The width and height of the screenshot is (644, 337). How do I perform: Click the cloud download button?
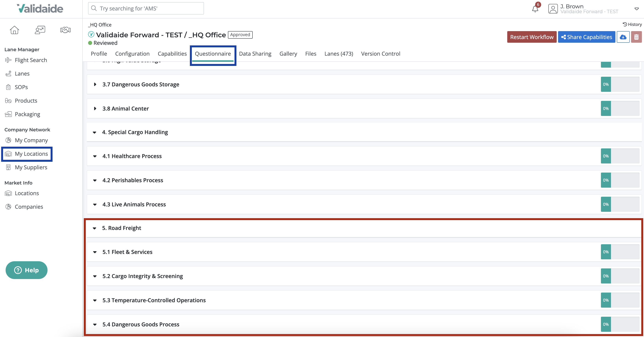[623, 37]
